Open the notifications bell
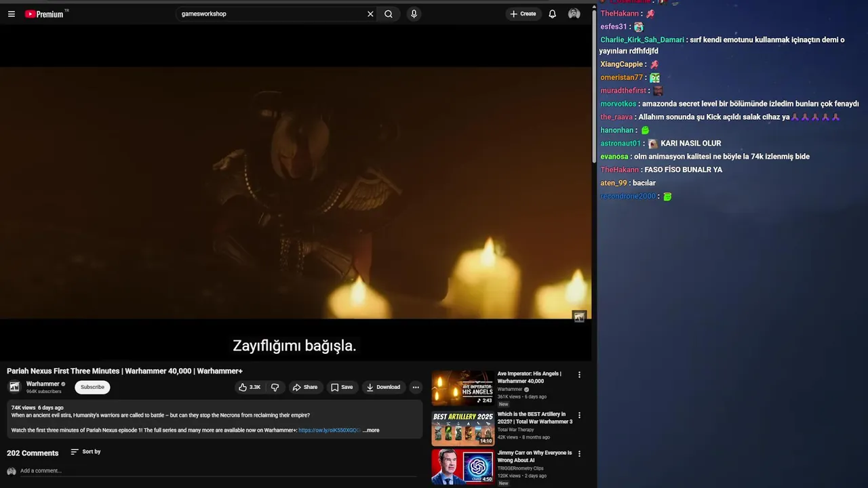 click(x=553, y=14)
